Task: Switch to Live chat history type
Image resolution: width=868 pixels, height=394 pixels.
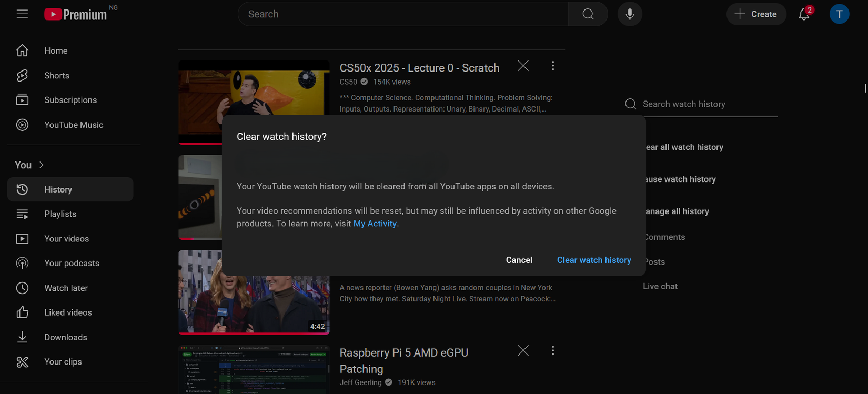Action: (660, 286)
